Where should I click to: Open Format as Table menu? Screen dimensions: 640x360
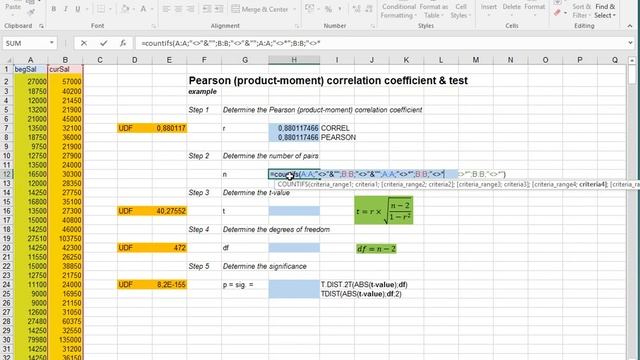coord(433,11)
